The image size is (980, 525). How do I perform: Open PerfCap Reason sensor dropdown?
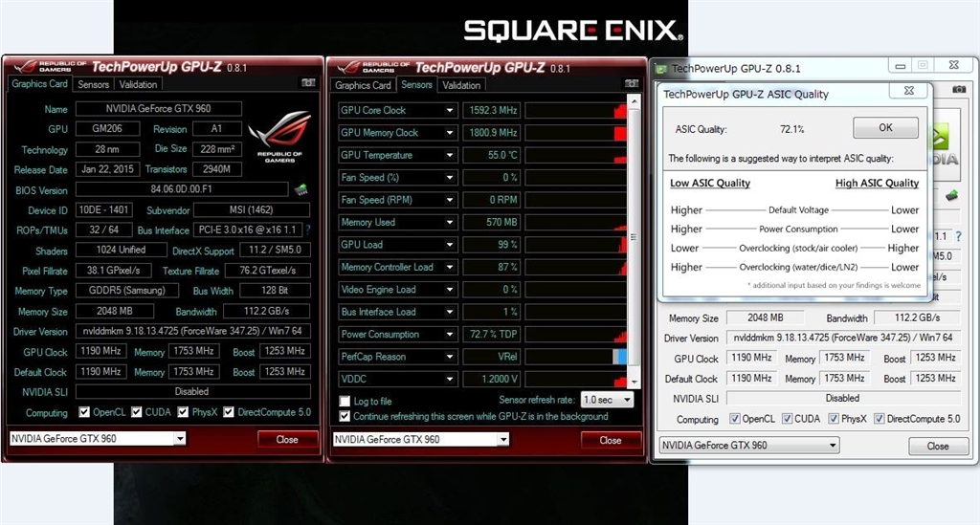tap(450, 357)
